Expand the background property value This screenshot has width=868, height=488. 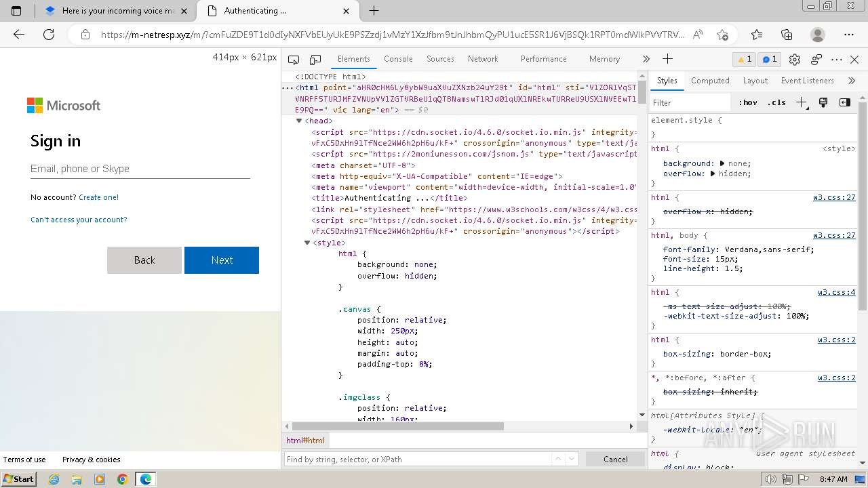[x=722, y=163]
